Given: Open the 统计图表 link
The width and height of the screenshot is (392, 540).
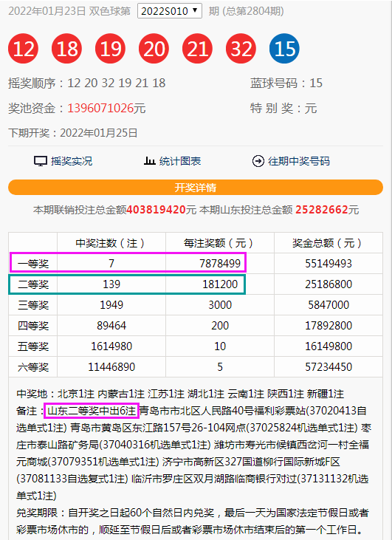Looking at the screenshot, I should point(180,161).
